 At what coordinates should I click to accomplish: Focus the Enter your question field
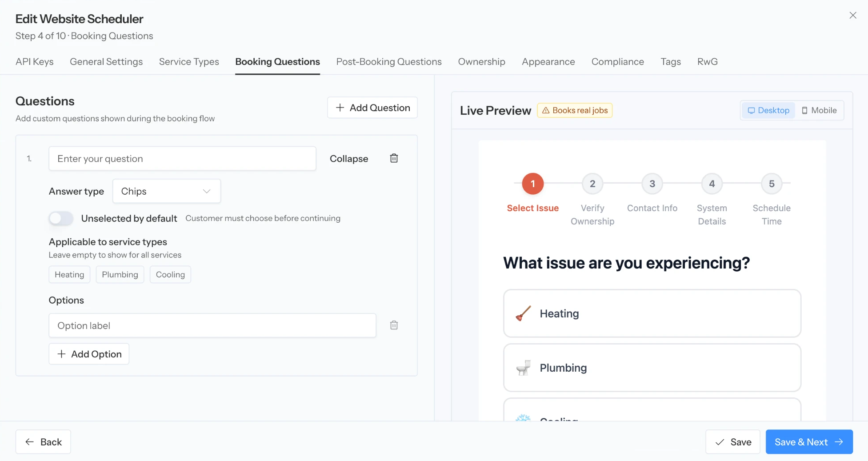182,159
